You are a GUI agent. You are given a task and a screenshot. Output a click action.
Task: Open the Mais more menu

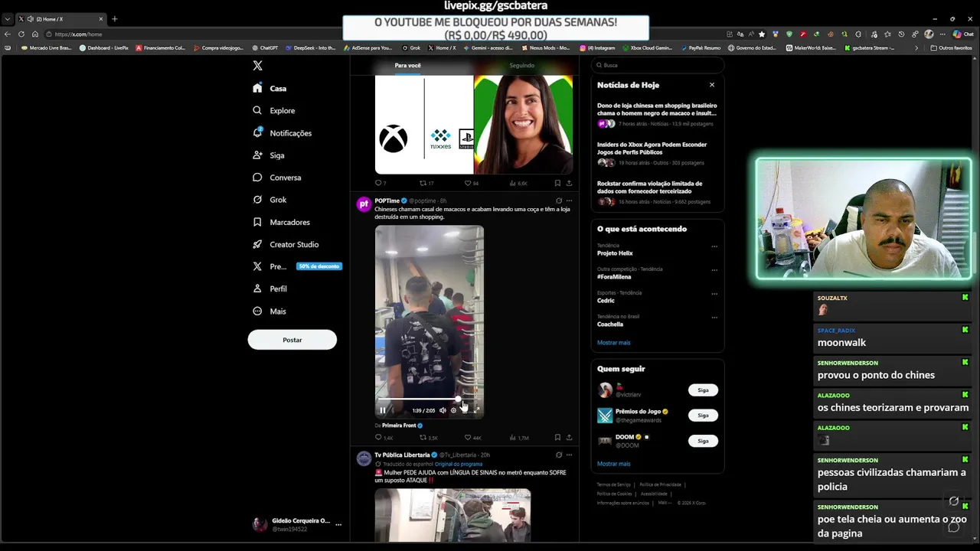269,311
